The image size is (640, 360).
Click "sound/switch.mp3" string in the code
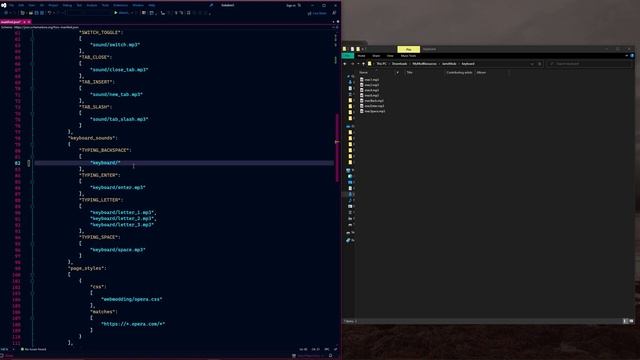click(115, 44)
